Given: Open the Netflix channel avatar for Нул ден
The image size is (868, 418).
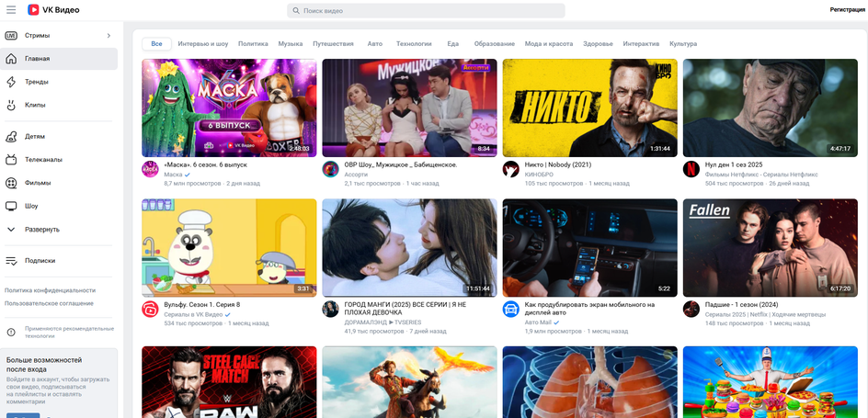Looking at the screenshot, I should tap(691, 169).
